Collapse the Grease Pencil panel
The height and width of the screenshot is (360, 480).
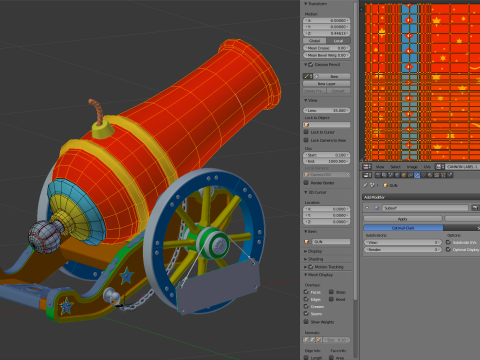[x=305, y=64]
